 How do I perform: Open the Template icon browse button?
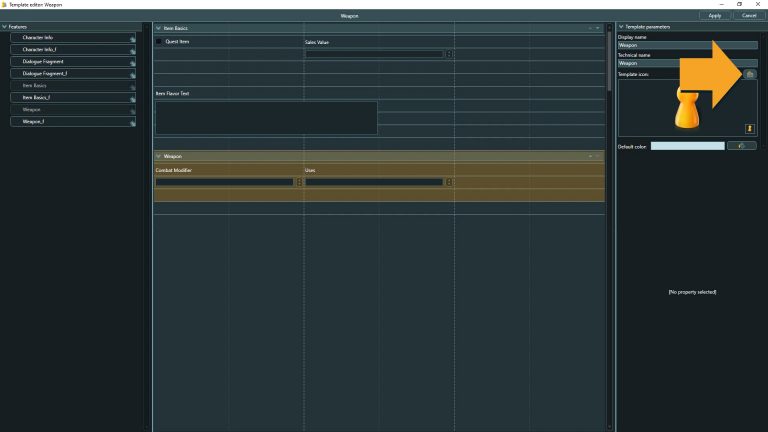(x=749, y=74)
